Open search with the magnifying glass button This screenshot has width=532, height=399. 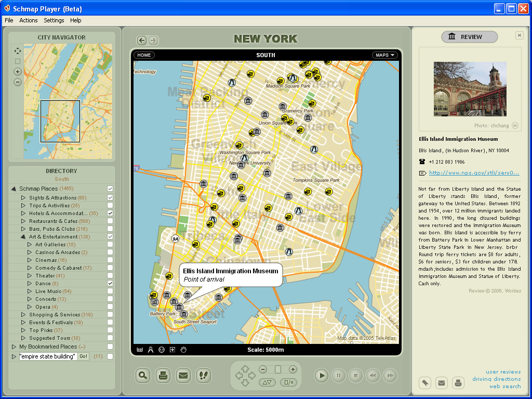click(x=143, y=375)
